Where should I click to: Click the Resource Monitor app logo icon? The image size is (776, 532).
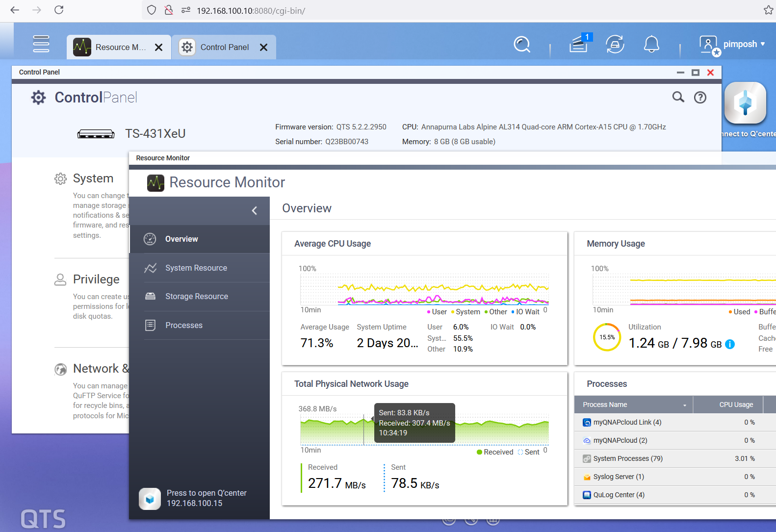[155, 183]
